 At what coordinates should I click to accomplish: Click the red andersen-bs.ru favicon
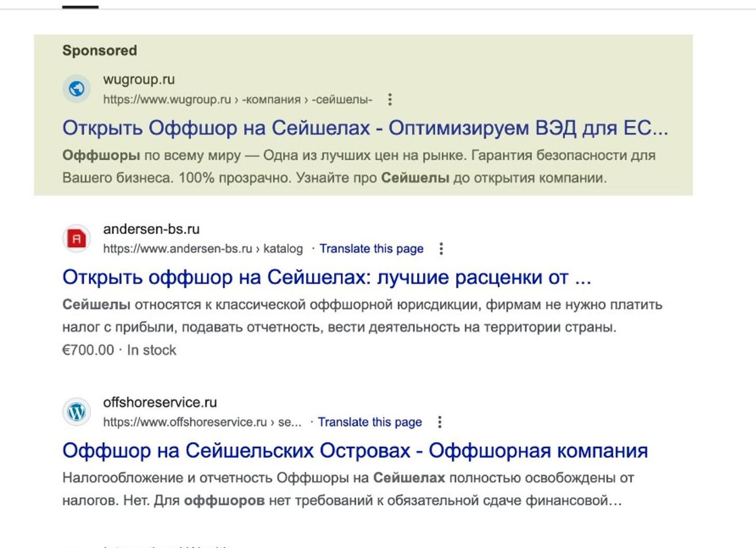(x=77, y=238)
